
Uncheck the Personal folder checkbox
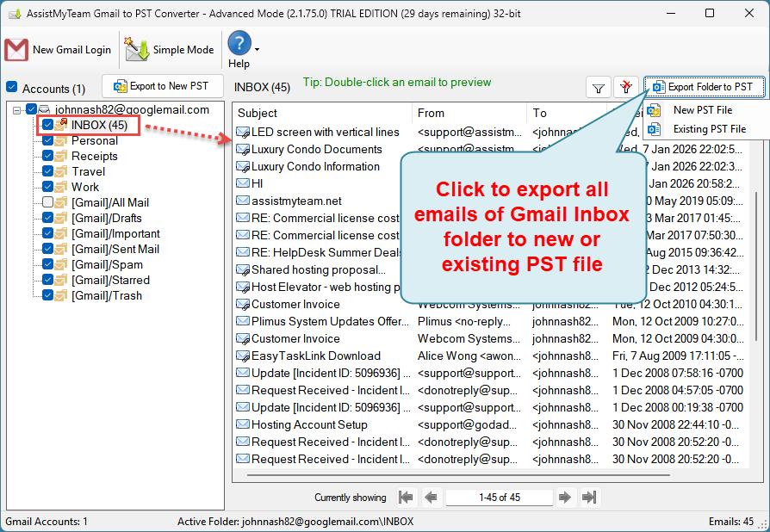[x=47, y=140]
